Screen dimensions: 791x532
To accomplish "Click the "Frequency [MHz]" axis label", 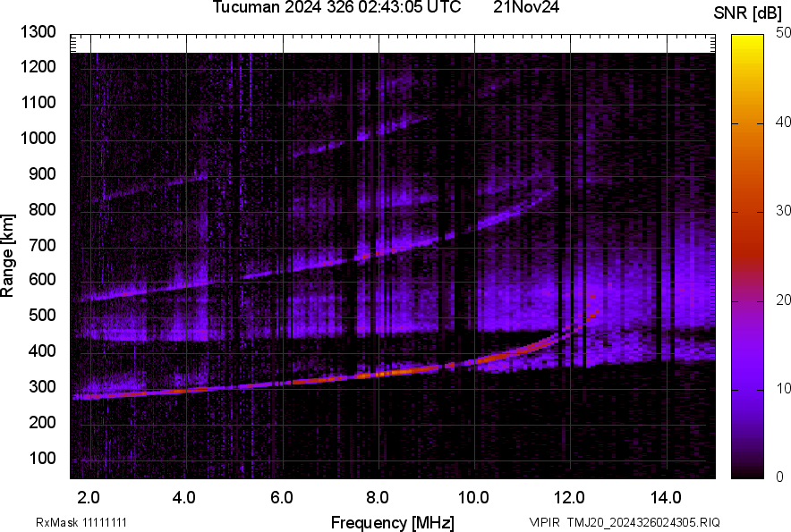I will 393,522.
